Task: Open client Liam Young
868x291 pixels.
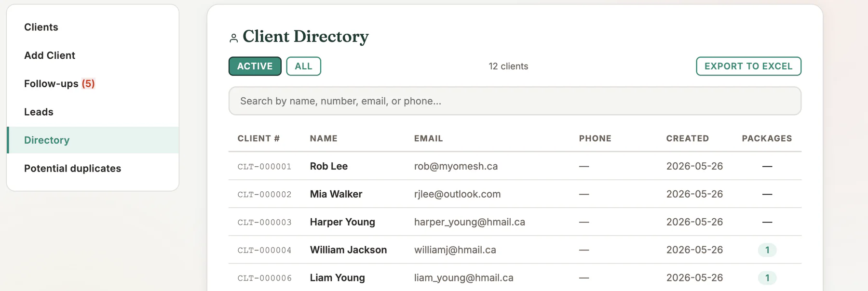Action: click(337, 278)
